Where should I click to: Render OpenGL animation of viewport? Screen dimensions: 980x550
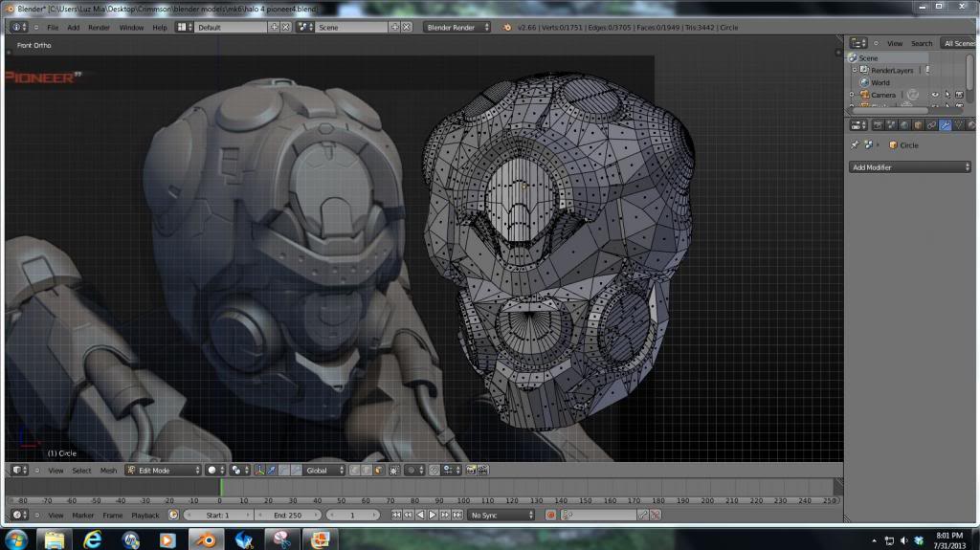[x=482, y=470]
